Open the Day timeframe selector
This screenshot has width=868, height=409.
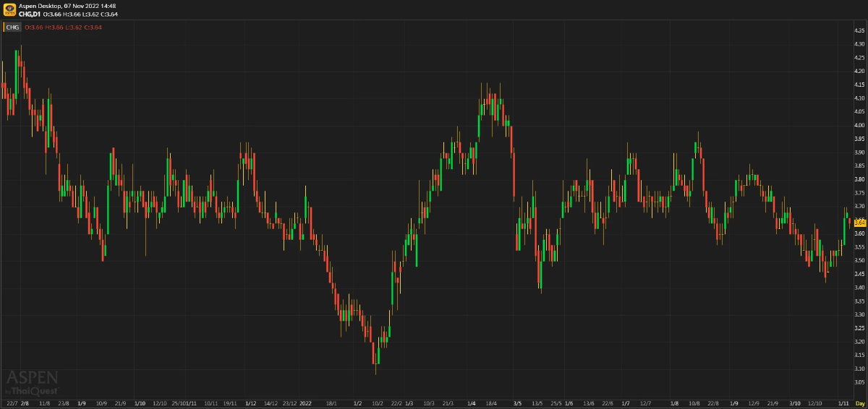coord(859,403)
